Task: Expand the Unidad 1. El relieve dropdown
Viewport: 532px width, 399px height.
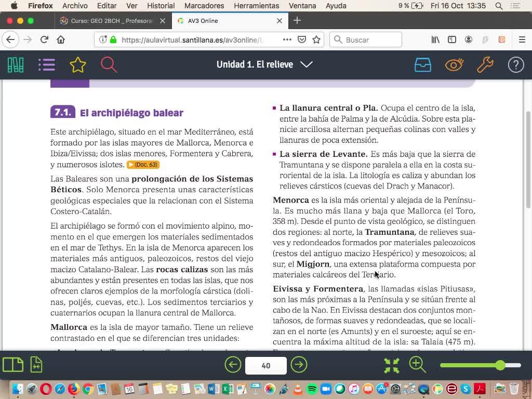Action: 307,64
